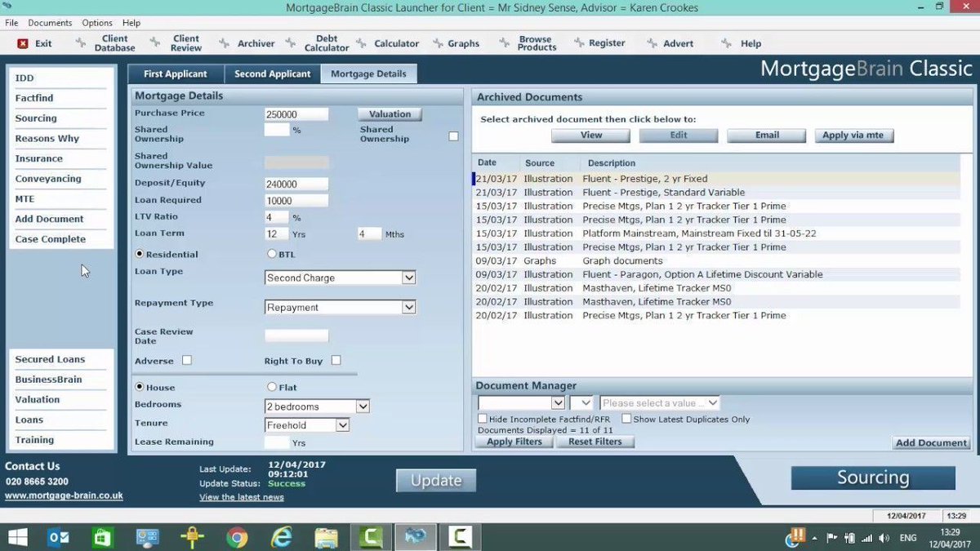Open the File menu

click(x=11, y=23)
